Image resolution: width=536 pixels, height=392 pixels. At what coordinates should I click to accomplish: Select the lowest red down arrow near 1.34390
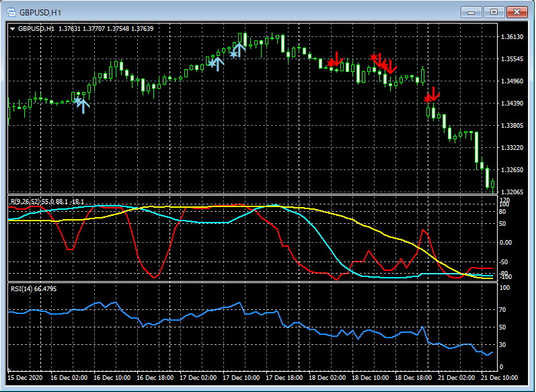[434, 94]
